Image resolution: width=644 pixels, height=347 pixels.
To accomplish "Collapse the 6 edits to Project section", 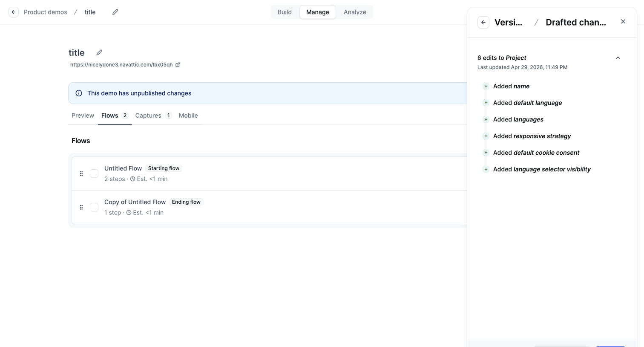I will 618,58.
